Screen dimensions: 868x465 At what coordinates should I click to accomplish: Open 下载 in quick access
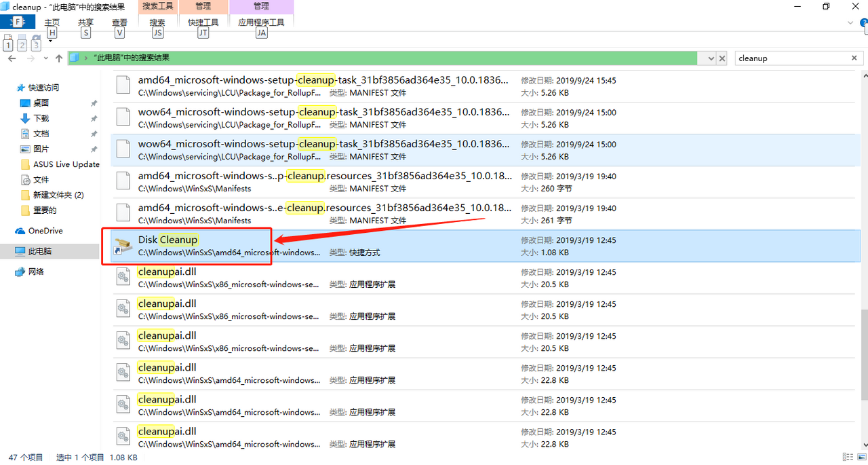[41, 118]
